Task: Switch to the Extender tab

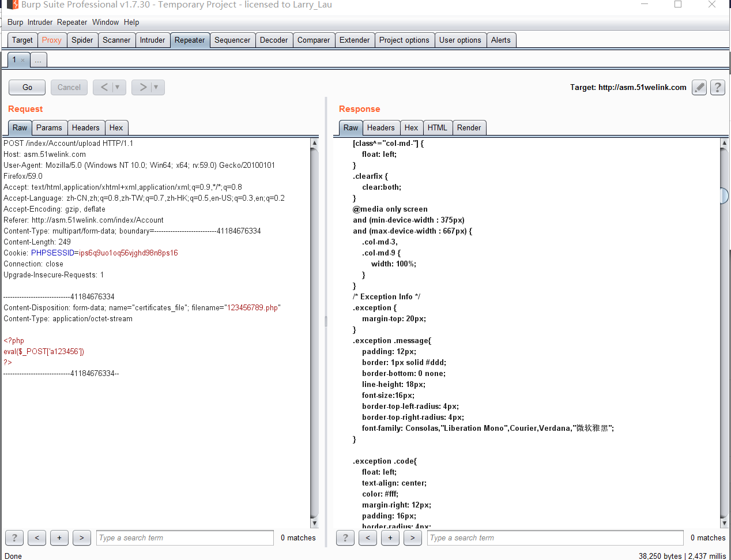Action: tap(355, 40)
